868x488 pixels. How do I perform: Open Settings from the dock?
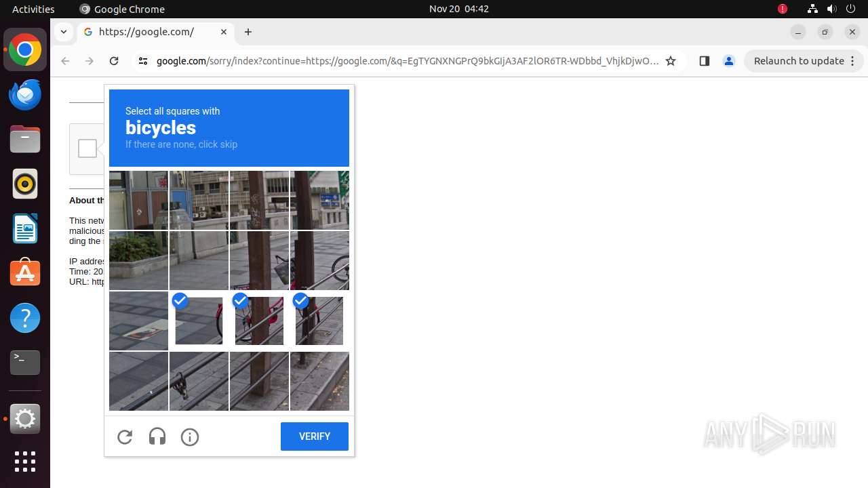25,419
